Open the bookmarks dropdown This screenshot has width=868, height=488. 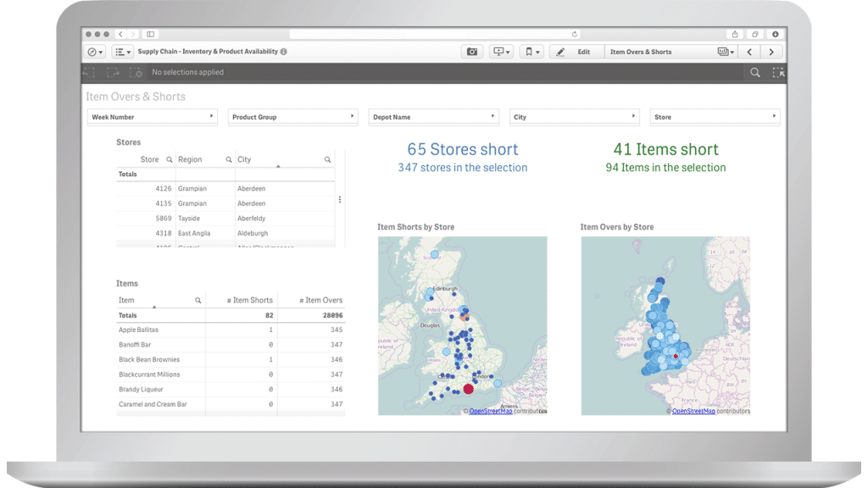coord(531,52)
